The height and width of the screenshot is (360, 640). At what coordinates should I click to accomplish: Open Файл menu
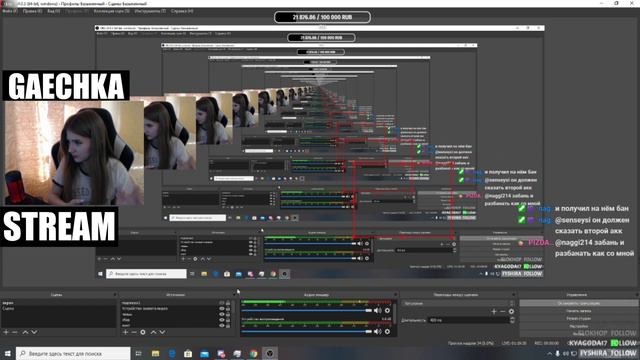click(9, 11)
